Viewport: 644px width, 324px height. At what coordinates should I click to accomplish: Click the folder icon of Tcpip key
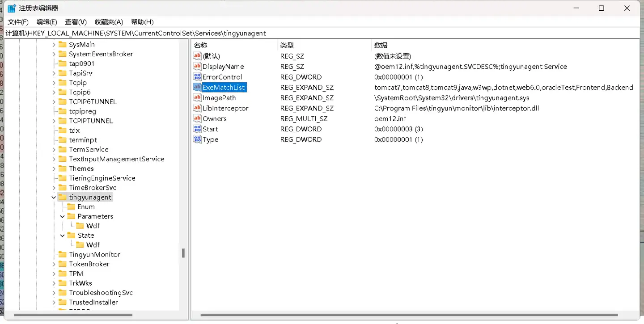click(63, 83)
